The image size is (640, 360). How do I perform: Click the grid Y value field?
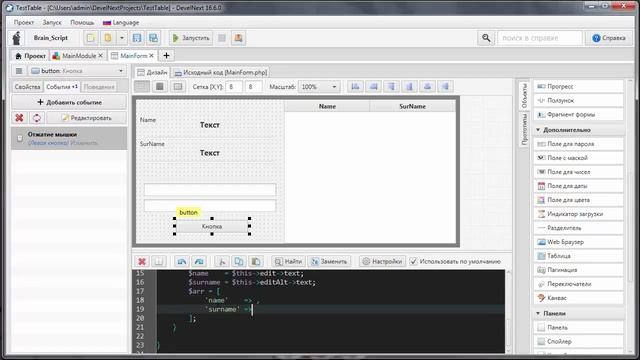253,87
